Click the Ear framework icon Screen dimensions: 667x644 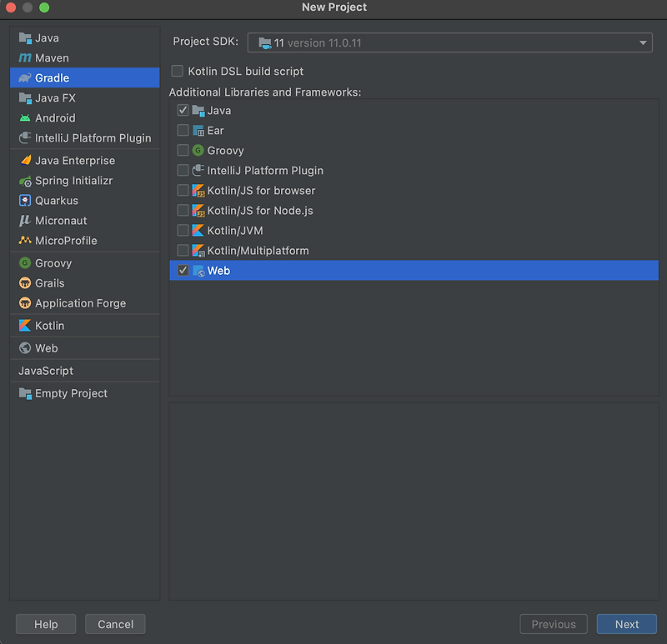[198, 131]
